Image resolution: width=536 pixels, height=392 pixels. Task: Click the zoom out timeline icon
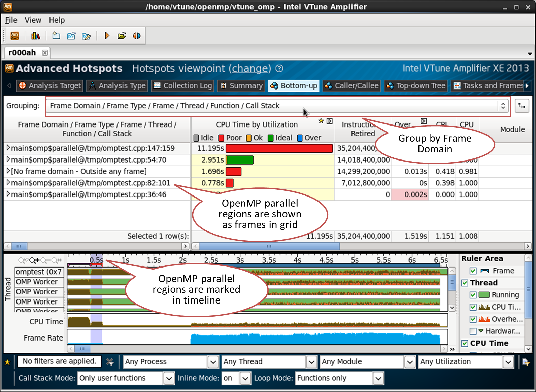point(45,260)
